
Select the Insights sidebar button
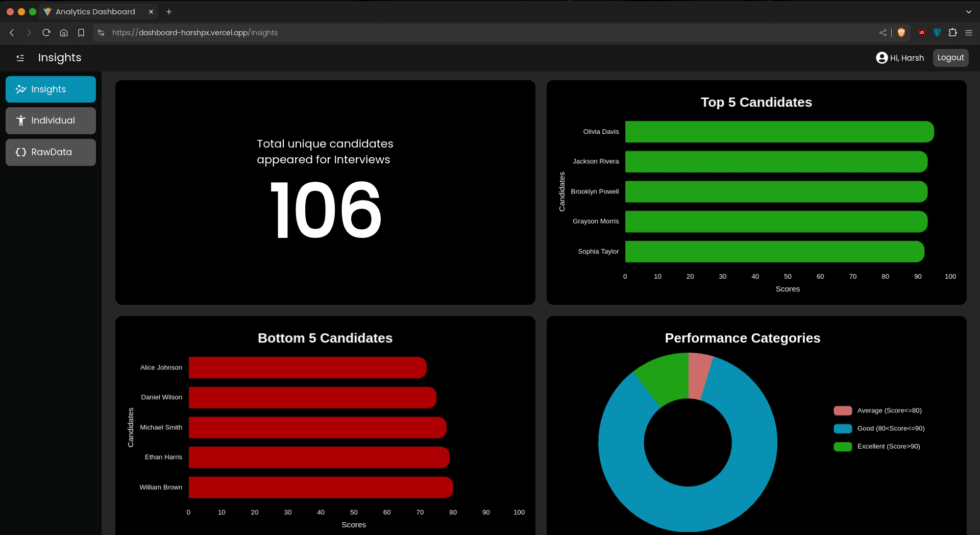click(51, 89)
